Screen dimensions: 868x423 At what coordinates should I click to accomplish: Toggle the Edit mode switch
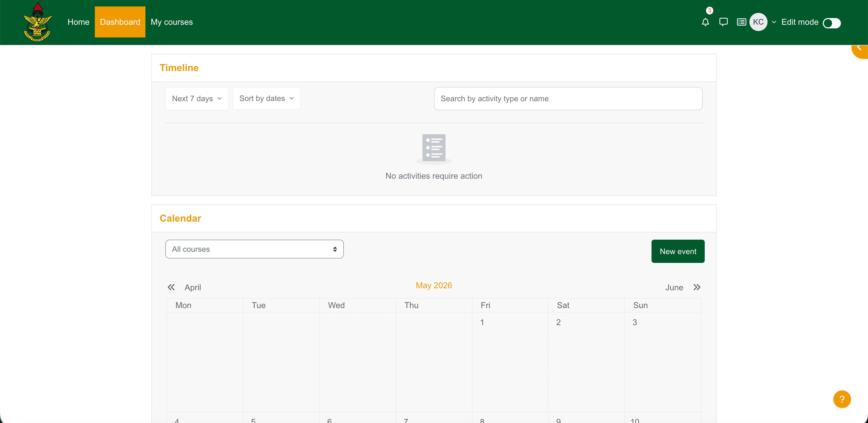[x=832, y=23]
